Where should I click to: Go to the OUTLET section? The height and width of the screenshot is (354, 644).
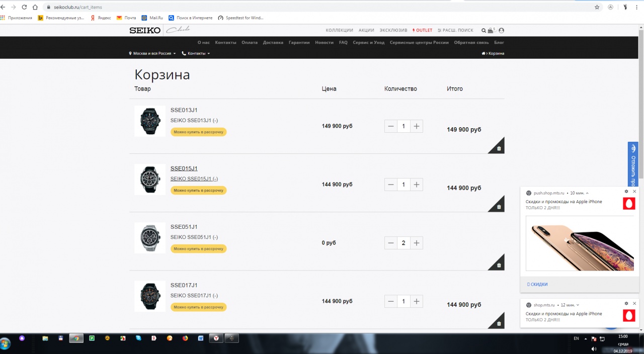tap(422, 30)
